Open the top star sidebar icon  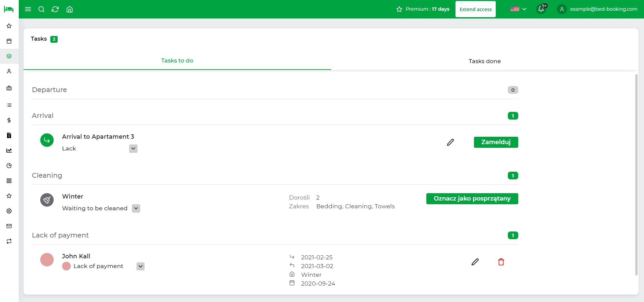9,26
